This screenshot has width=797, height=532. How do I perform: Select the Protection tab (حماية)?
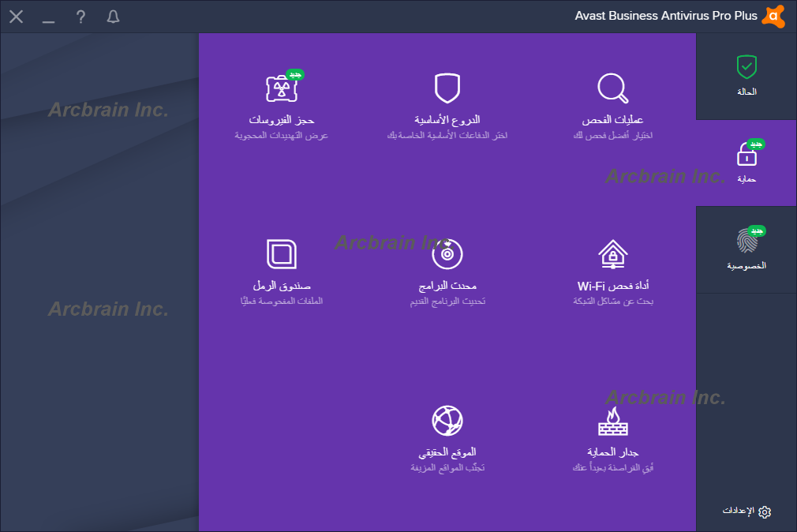click(746, 163)
